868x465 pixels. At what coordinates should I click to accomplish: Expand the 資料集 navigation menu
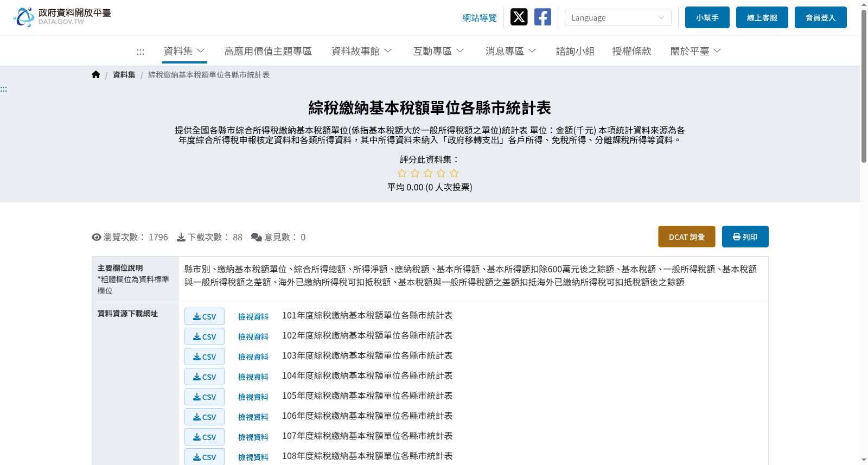click(184, 51)
